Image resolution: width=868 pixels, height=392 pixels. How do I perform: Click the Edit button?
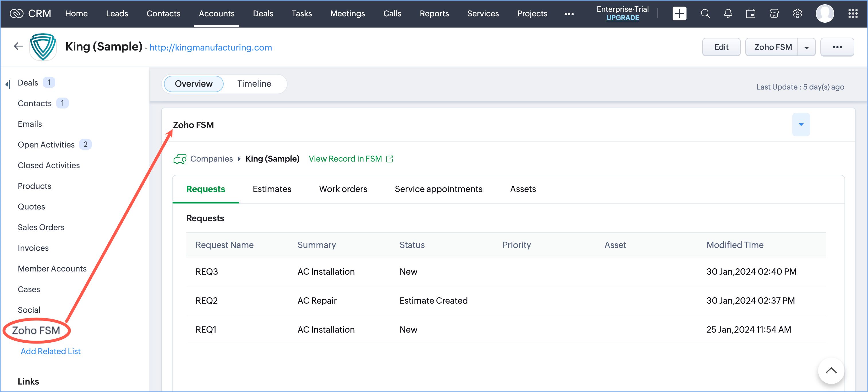pos(721,47)
